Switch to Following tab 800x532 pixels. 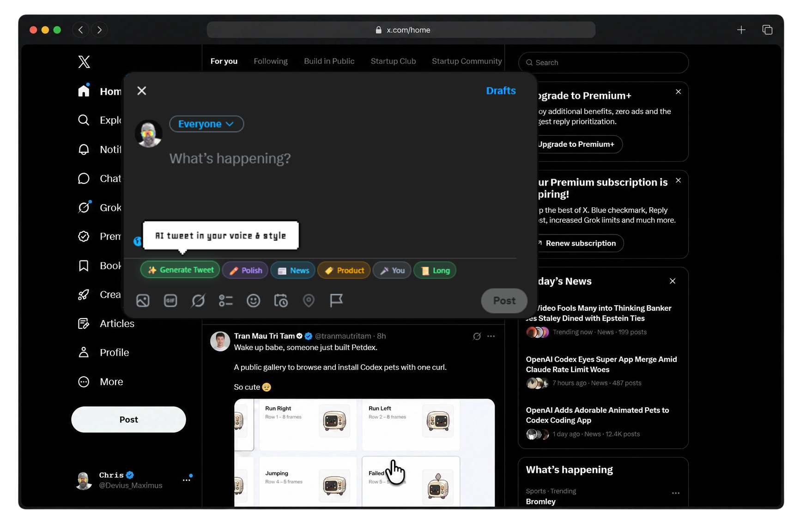pos(271,61)
